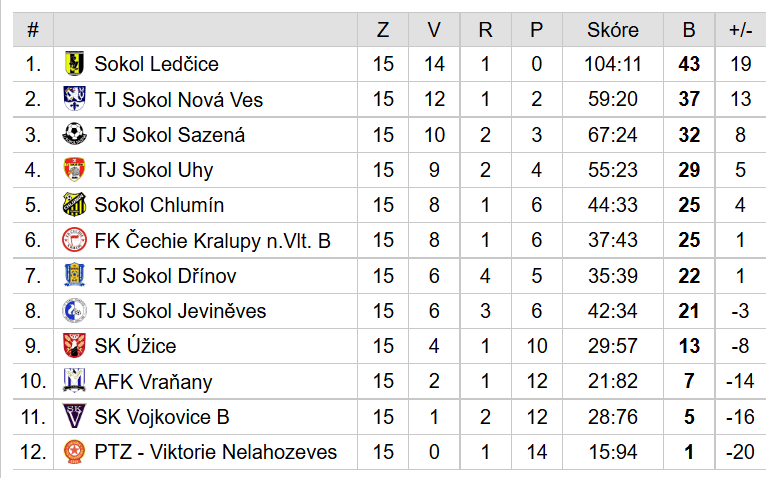The image size is (773, 478).
Task: Open FK Čechie Kralupy n.Vlt. B link
Action: click(212, 240)
